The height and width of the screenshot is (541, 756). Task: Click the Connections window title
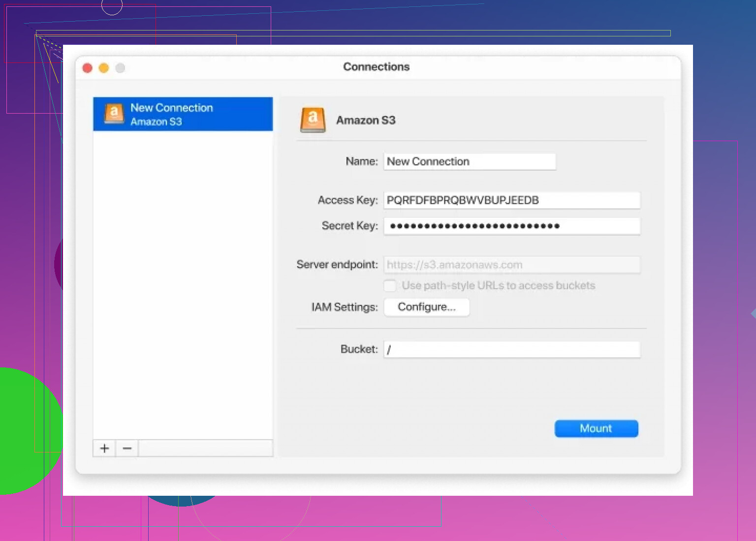377,67
